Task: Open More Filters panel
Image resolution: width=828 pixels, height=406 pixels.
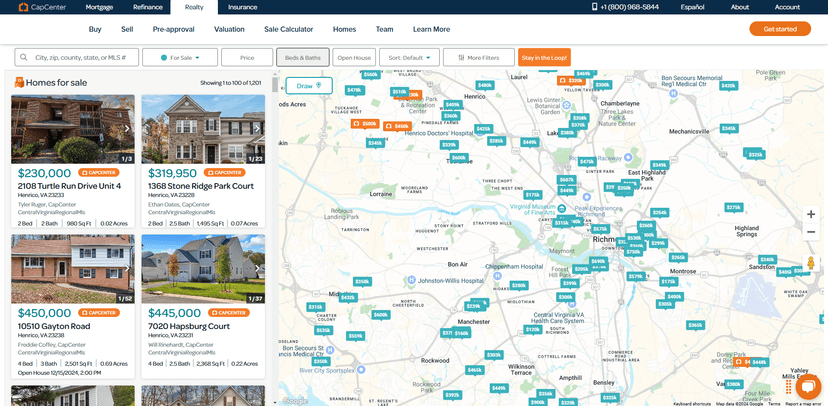Action: point(478,58)
